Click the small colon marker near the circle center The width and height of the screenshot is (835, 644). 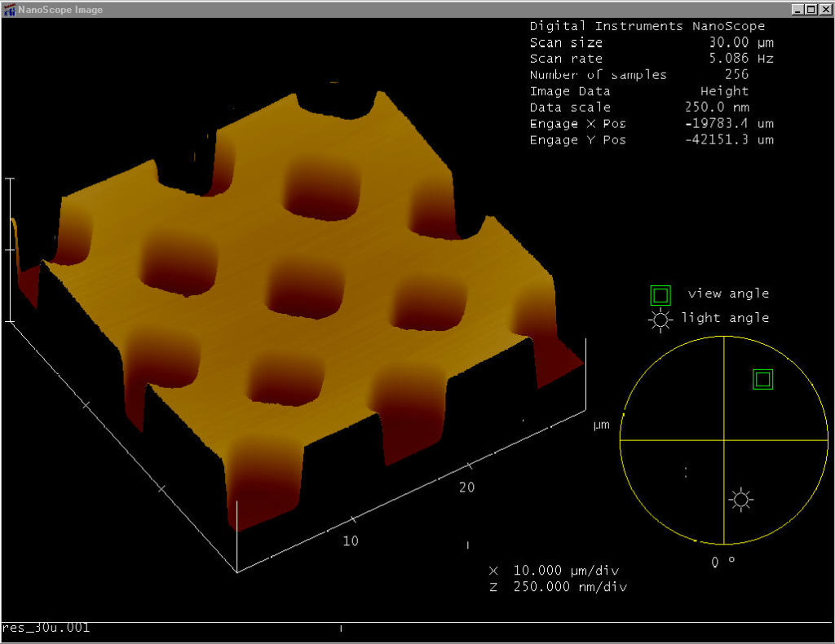686,470
